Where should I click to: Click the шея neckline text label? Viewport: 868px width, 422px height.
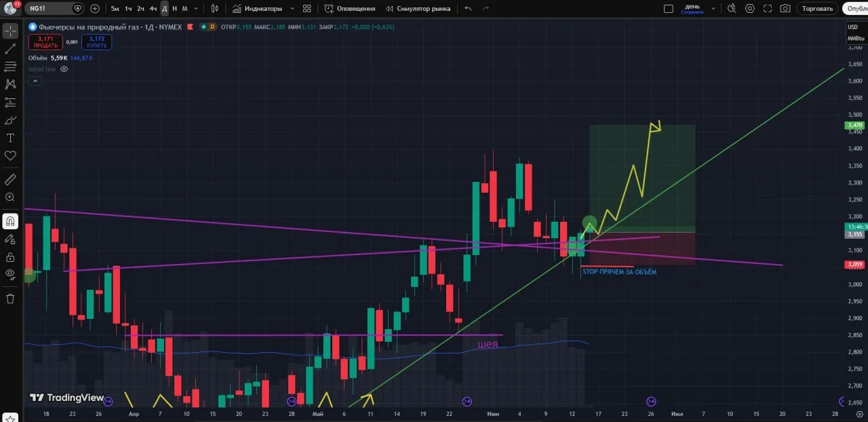tap(488, 344)
